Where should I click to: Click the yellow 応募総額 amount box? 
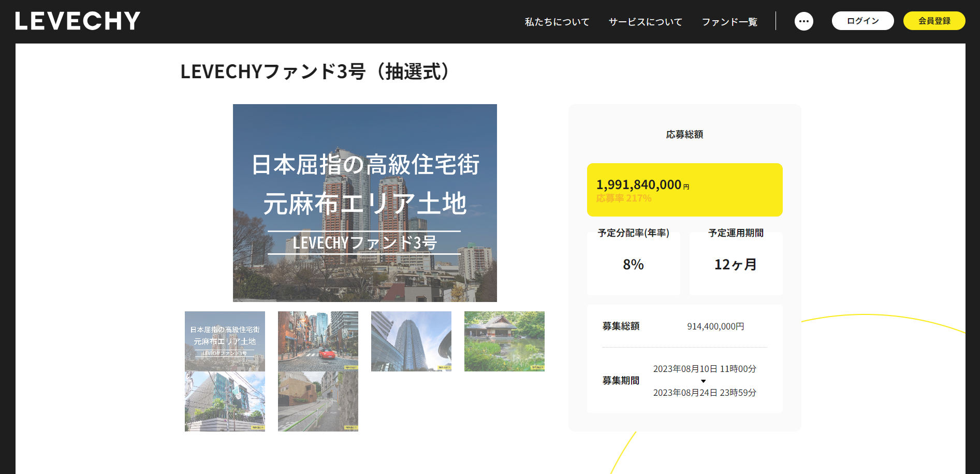(684, 190)
